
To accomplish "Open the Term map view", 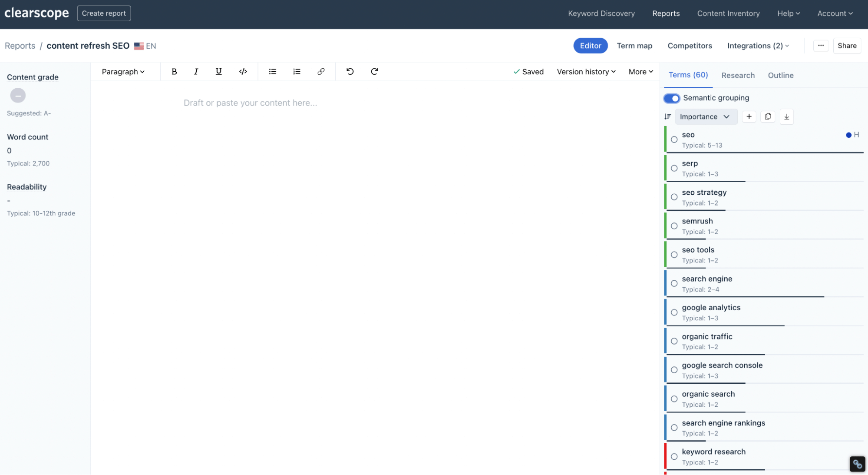I will click(x=634, y=46).
